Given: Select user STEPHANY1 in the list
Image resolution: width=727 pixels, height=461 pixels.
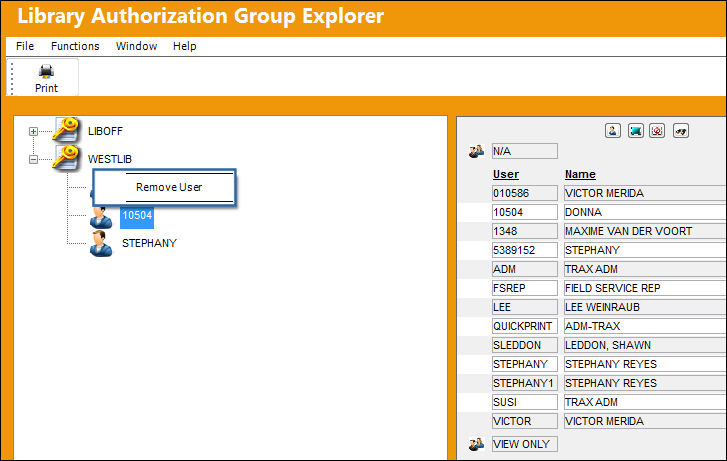Looking at the screenshot, I should click(x=525, y=383).
